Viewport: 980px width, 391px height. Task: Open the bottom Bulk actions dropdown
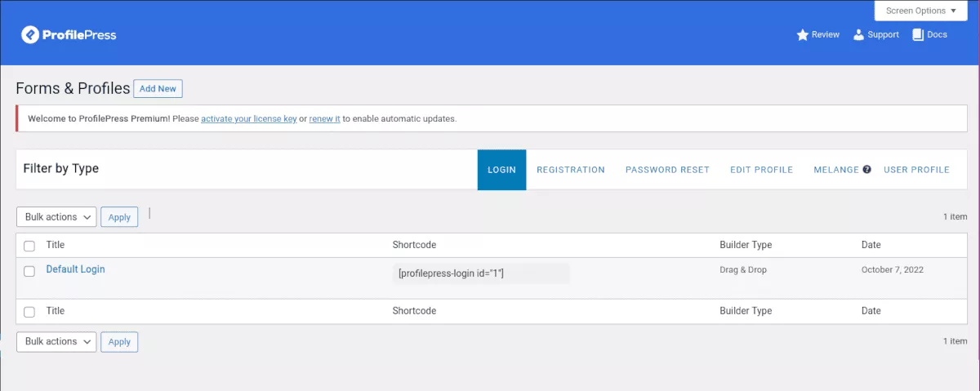click(x=56, y=342)
